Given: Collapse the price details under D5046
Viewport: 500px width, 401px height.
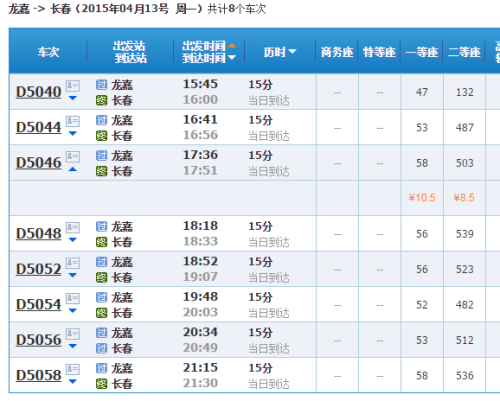Looking at the screenshot, I should [73, 169].
